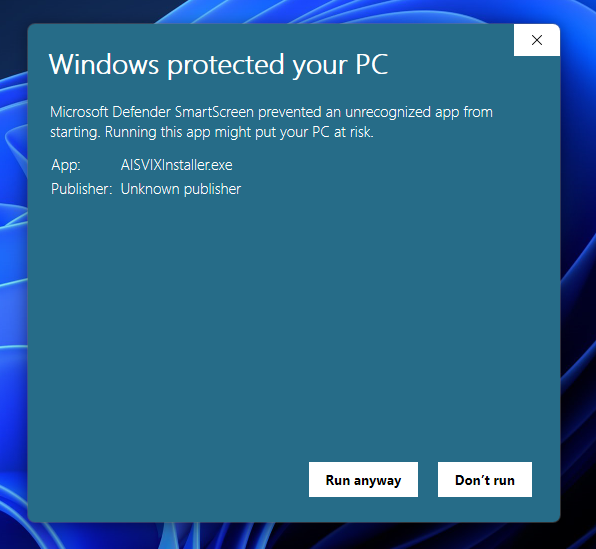
Task: Click the SmartScreen warning description text
Action: coord(271,122)
